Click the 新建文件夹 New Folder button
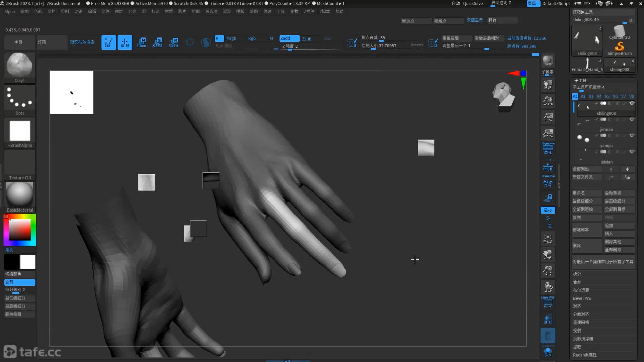Image resolution: width=644 pixels, height=362 pixels. [x=587, y=177]
